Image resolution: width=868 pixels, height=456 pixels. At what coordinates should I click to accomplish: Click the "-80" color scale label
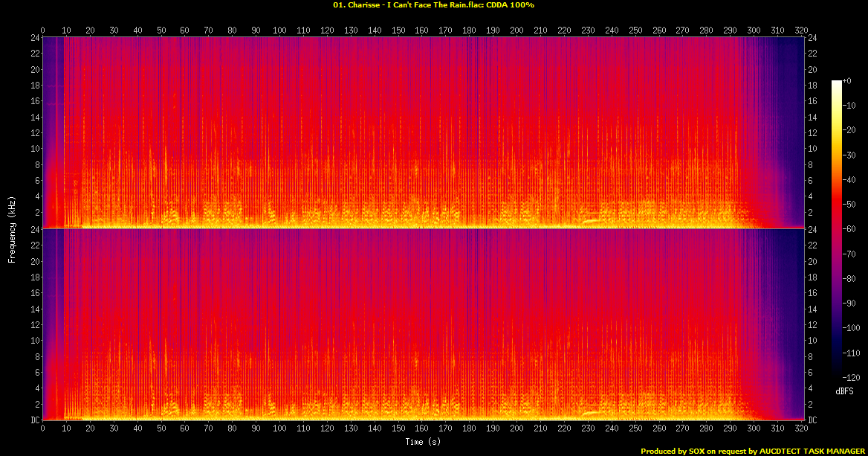pos(849,279)
